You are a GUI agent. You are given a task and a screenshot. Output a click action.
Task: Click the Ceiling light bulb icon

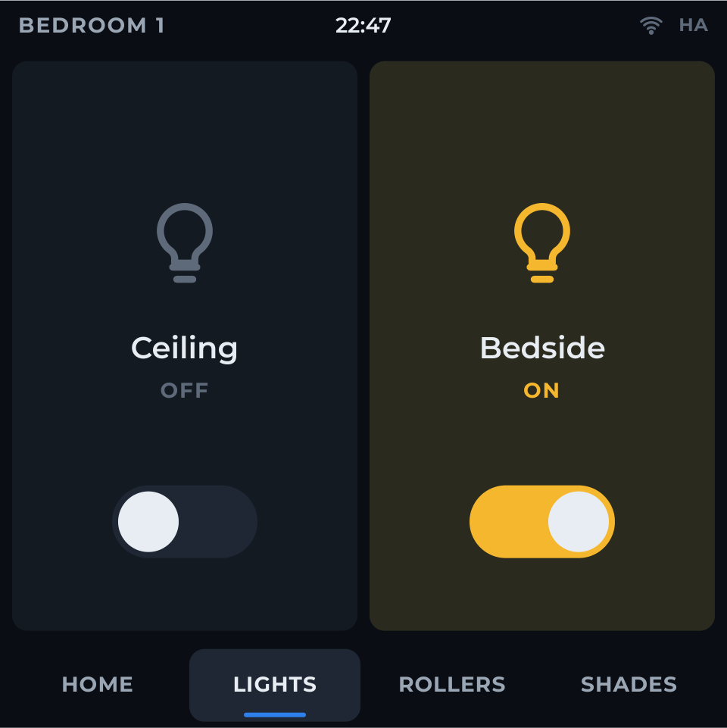point(185,243)
